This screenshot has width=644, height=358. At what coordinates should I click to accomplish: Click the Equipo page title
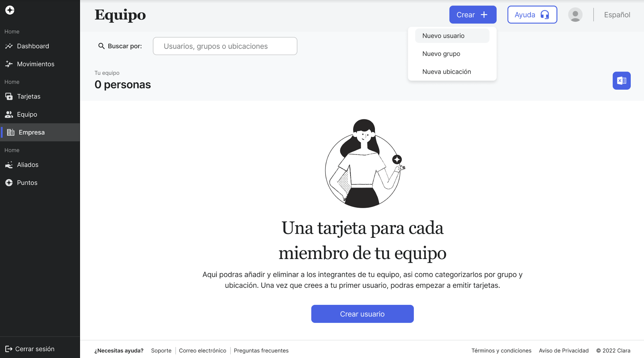click(x=120, y=15)
